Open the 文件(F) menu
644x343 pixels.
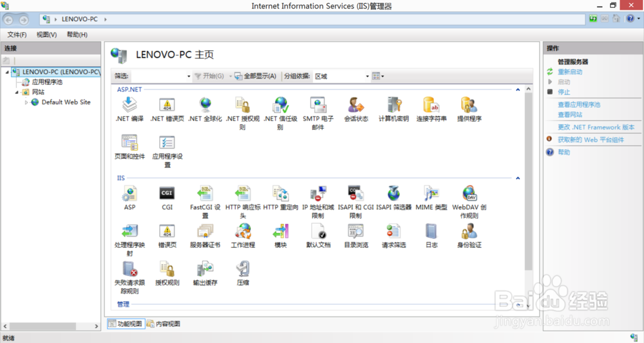click(x=17, y=35)
